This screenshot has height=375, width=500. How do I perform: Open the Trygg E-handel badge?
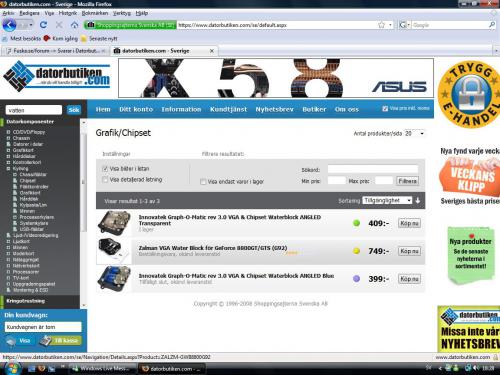tap(469, 95)
